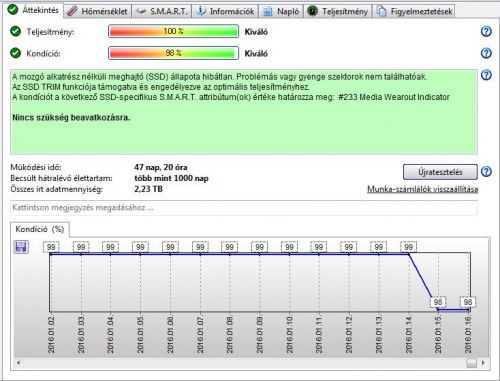Click the 'Nincs szükség beavatkozásra.' text
Image resolution: width=500 pixels, height=381 pixels.
point(71,118)
